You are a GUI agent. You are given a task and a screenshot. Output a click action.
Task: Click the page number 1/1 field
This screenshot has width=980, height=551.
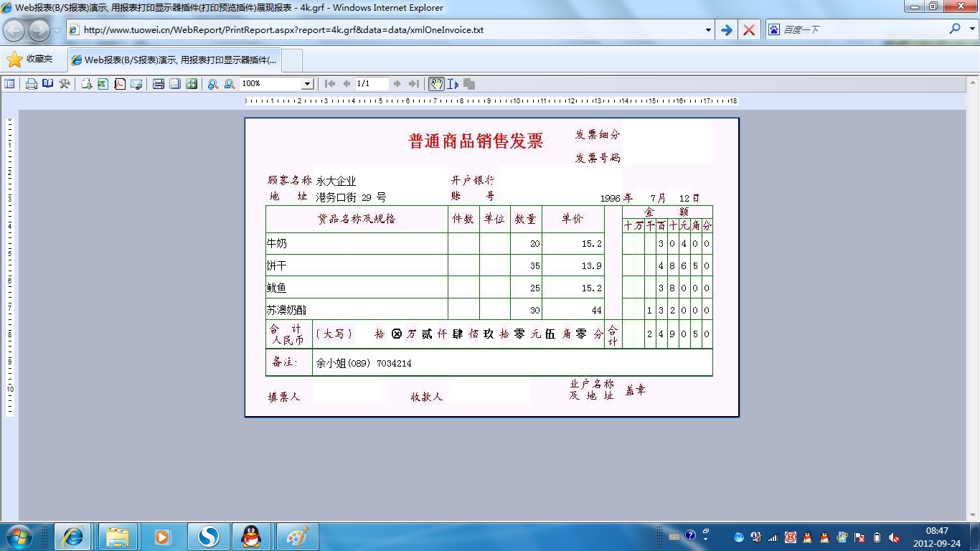click(372, 84)
